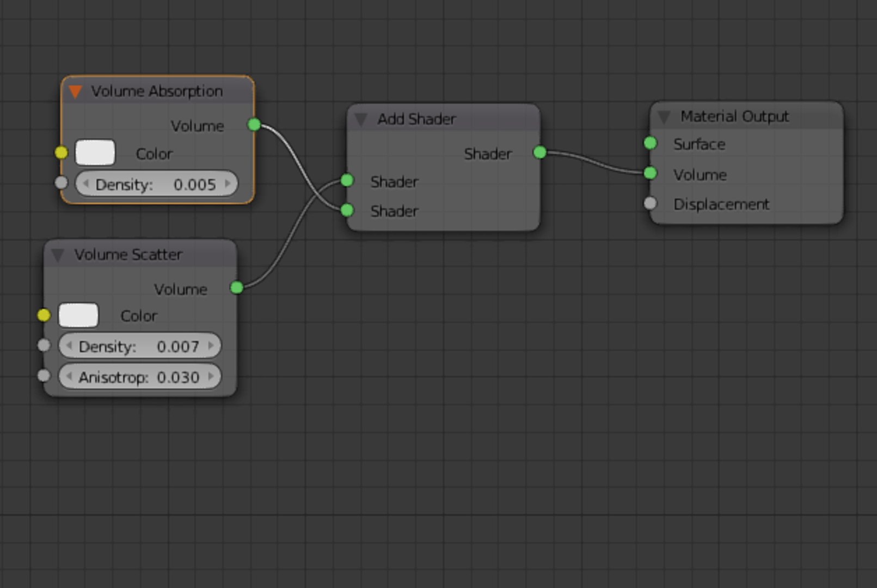
Task: Select Volume Absorption node by title
Action: pyautogui.click(x=157, y=91)
